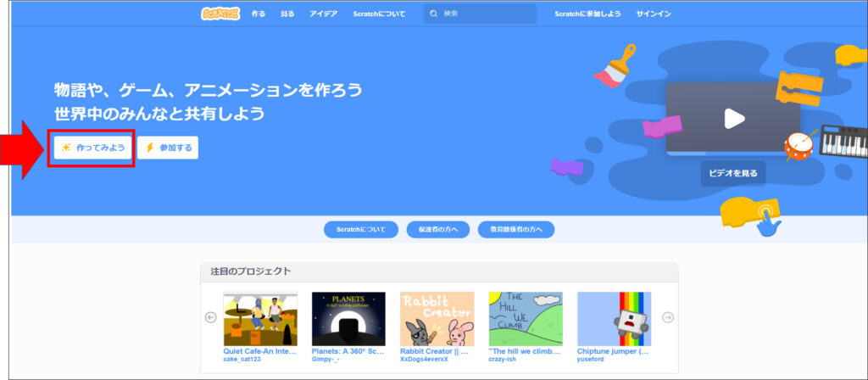Open the Planets project thumbnail

[x=348, y=319]
